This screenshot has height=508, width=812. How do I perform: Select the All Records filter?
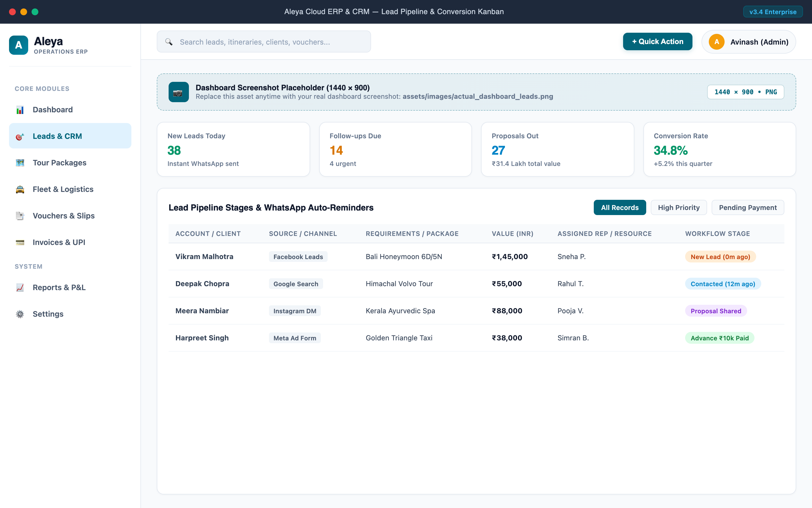point(620,208)
